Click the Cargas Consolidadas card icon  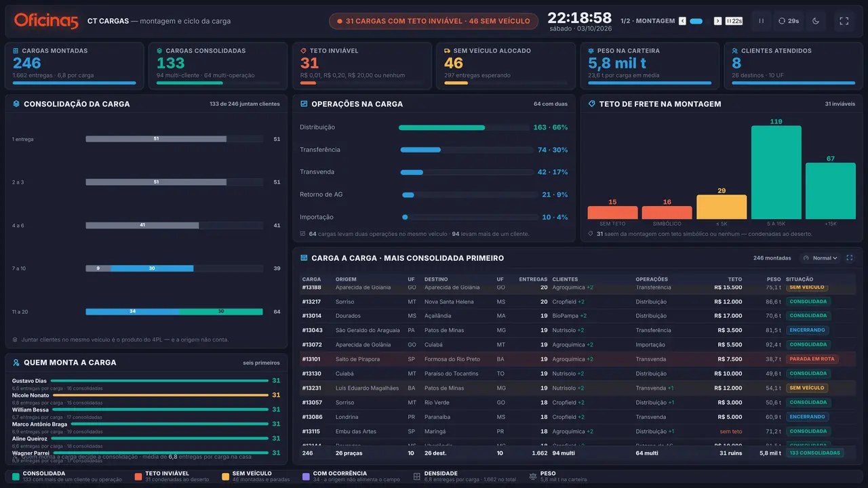[x=159, y=51]
